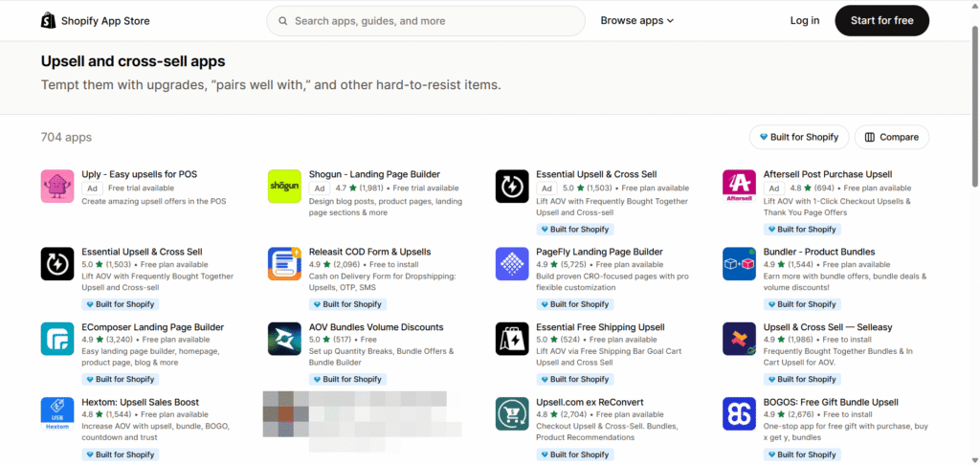
Task: Open Essential Free Shipping Upsell title link
Action: [x=600, y=327]
